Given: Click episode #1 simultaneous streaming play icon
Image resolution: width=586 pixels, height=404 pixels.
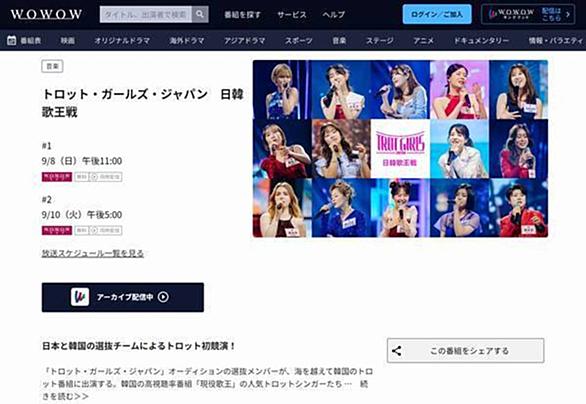Looking at the screenshot, I should click(95, 177).
